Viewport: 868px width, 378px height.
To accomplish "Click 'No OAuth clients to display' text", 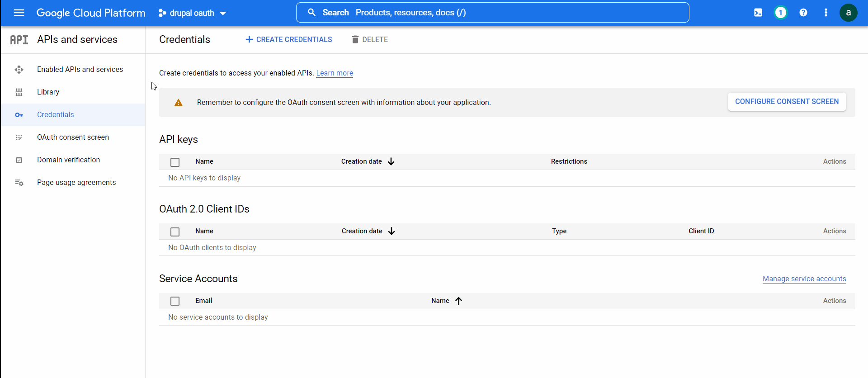I will click(x=212, y=247).
